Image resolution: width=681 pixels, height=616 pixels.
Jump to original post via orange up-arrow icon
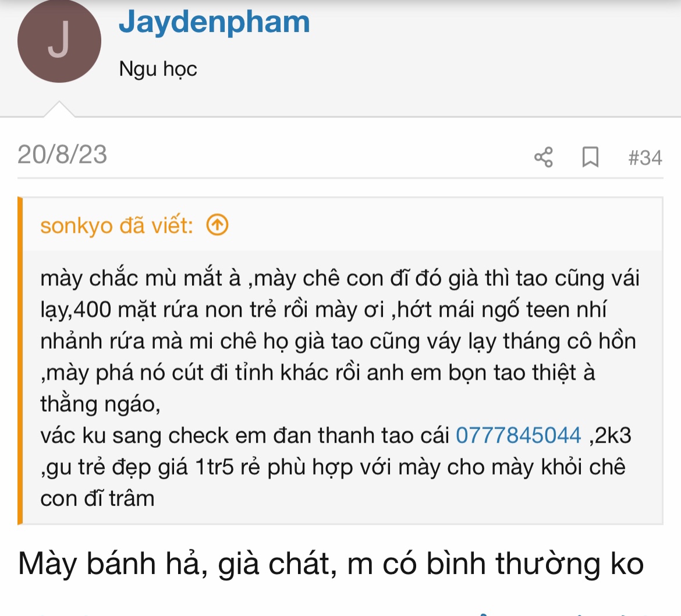(217, 225)
